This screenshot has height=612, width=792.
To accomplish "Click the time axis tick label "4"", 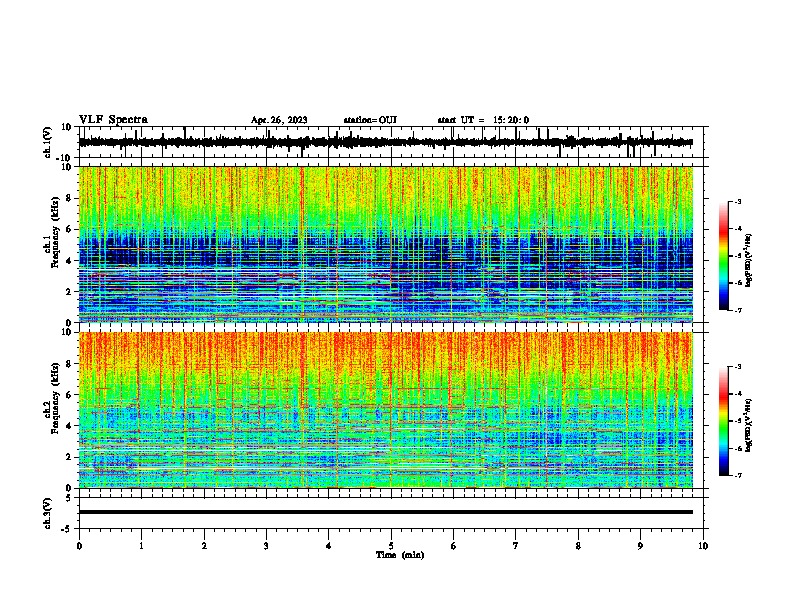I will click(x=329, y=546).
